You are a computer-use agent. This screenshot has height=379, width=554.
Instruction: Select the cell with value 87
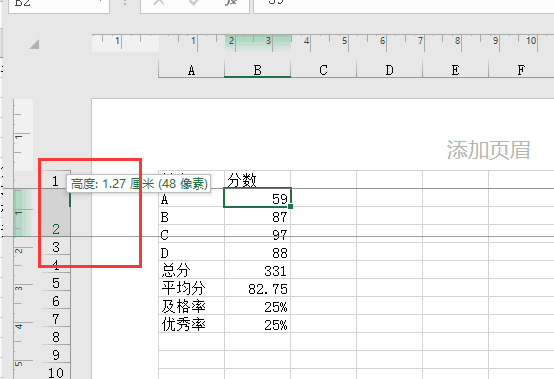tap(257, 216)
